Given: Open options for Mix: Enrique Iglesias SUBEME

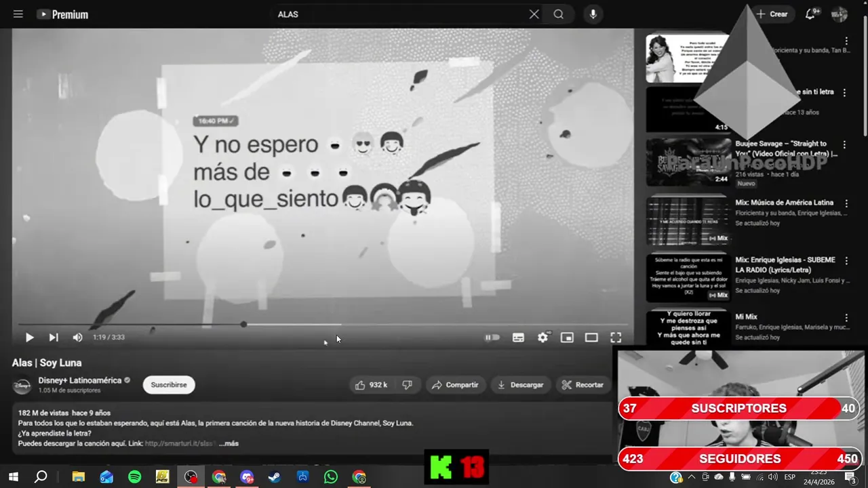Looking at the screenshot, I should (x=845, y=261).
